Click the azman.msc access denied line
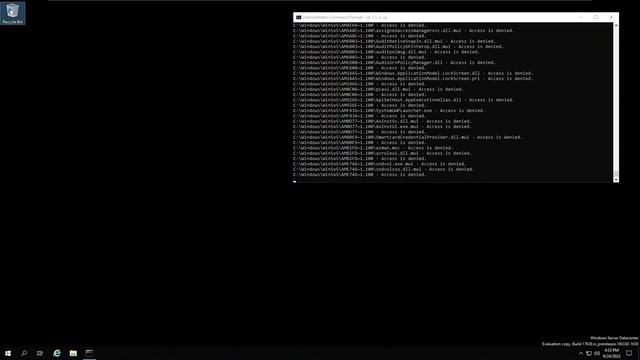 click(x=373, y=148)
